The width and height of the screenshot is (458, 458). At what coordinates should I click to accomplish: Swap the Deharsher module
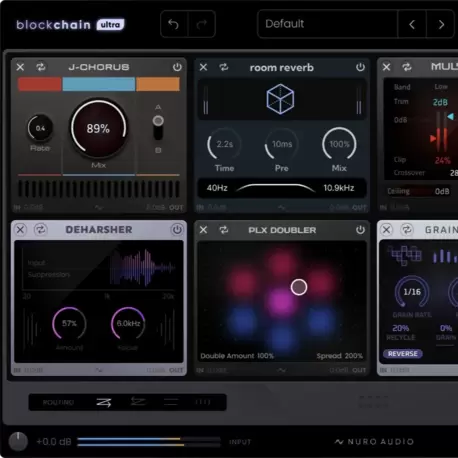41,230
